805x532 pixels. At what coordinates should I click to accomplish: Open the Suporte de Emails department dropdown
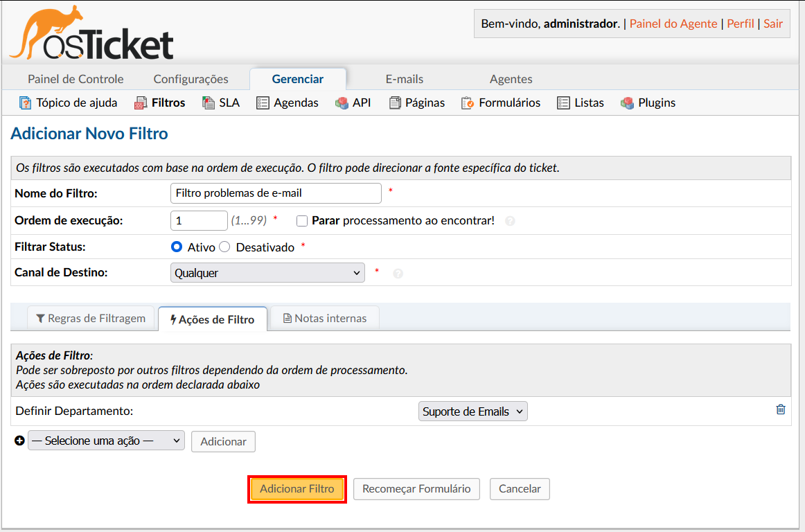pos(472,411)
